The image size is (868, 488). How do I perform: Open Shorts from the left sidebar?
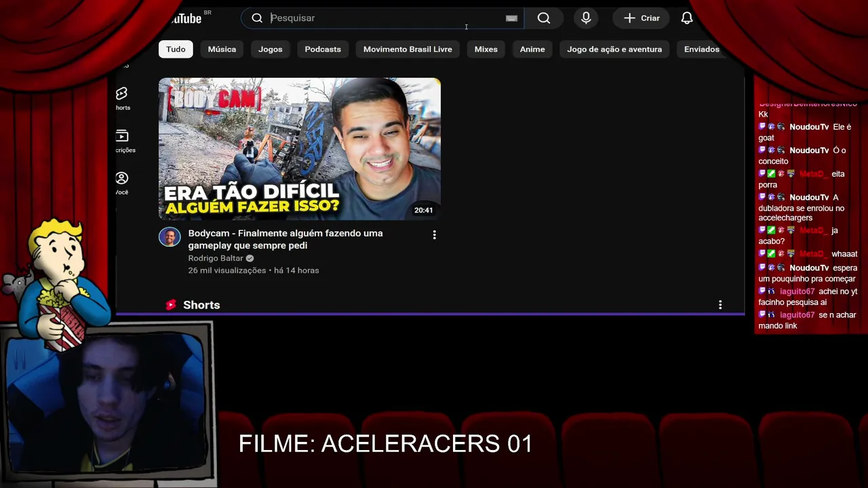pos(122,98)
